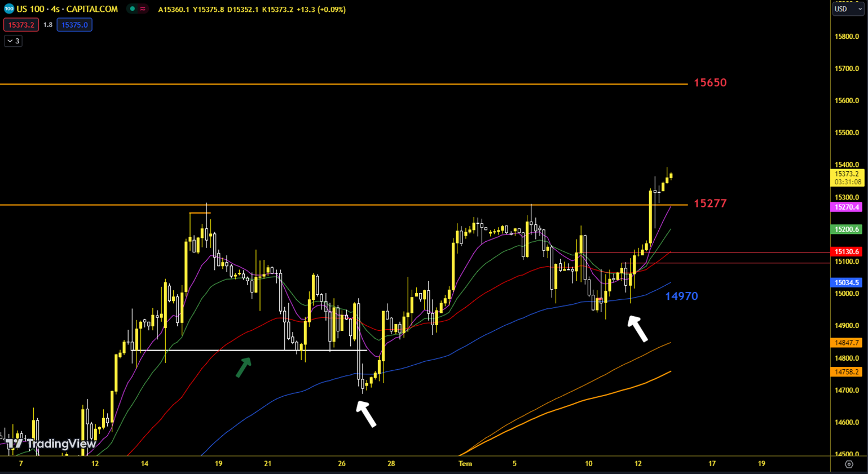This screenshot has height=474, width=868.
Task: Click the Tem month marker on time axis
Action: (465, 464)
